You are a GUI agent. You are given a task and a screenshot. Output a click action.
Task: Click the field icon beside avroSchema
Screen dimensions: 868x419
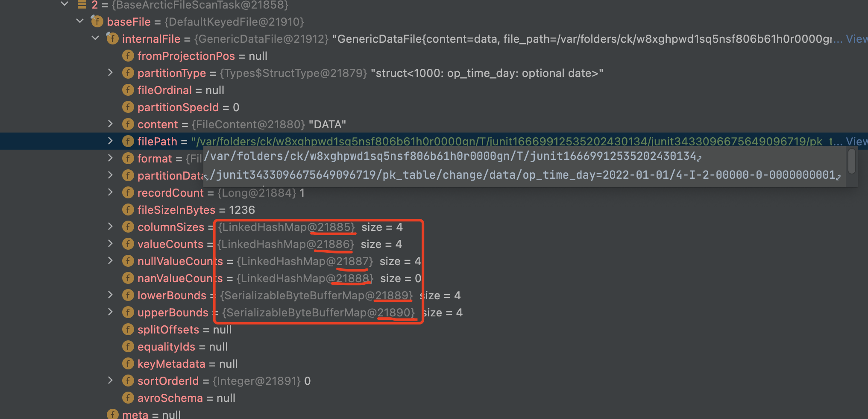128,398
